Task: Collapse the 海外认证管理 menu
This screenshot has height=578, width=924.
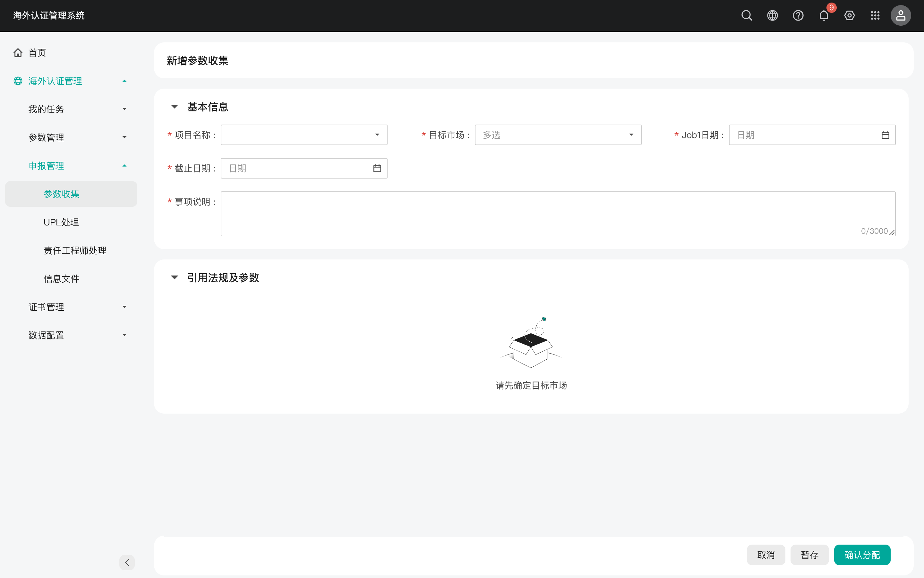Action: pyautogui.click(x=71, y=81)
